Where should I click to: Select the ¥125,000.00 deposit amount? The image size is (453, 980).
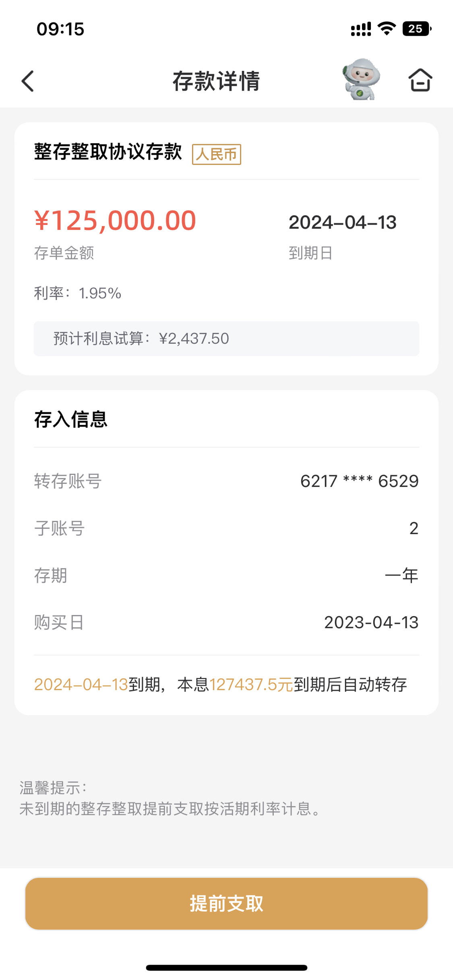click(115, 221)
